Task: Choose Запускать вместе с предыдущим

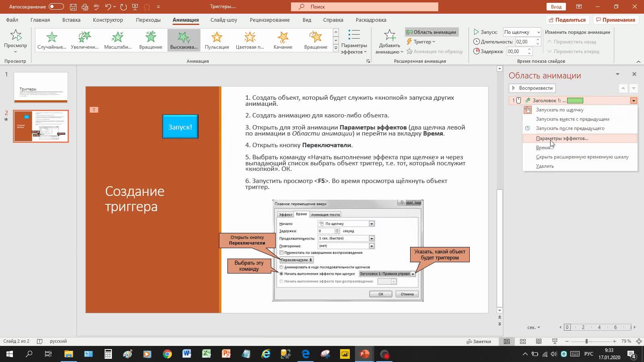Action: pos(580,119)
